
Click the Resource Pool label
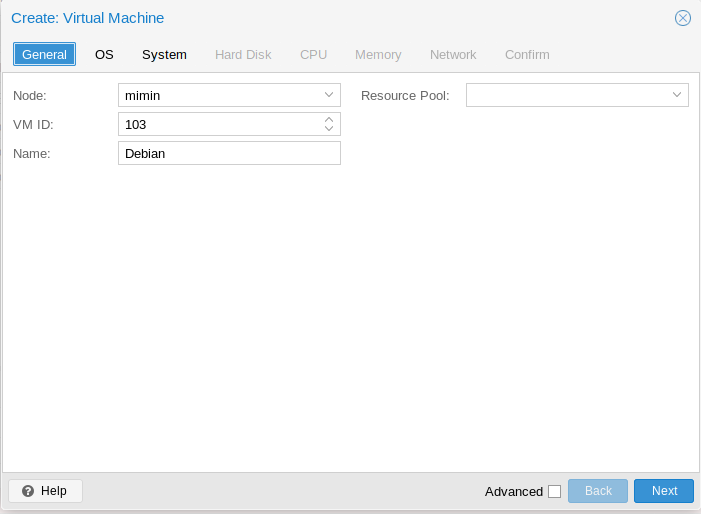[405, 96]
